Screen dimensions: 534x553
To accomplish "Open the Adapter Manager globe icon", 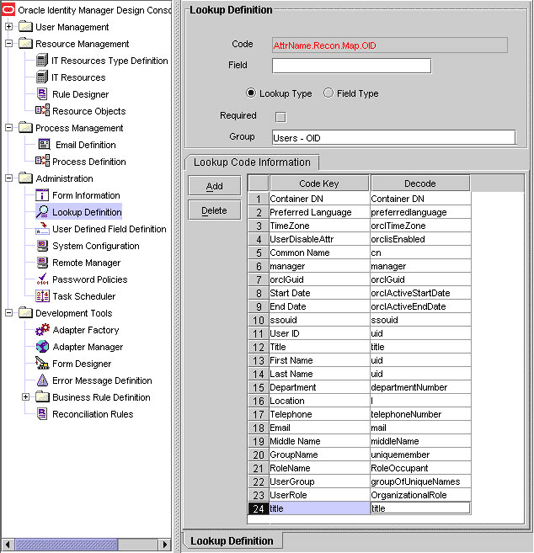I will (42, 347).
